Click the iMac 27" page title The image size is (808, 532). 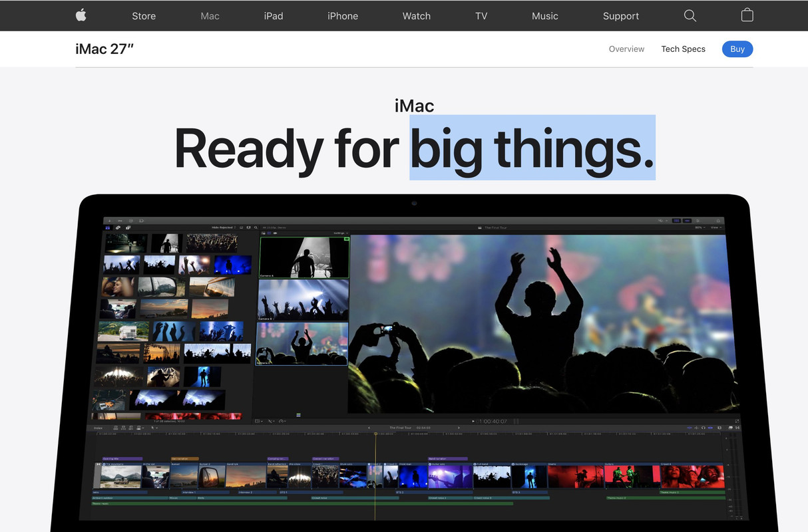pyautogui.click(x=104, y=49)
